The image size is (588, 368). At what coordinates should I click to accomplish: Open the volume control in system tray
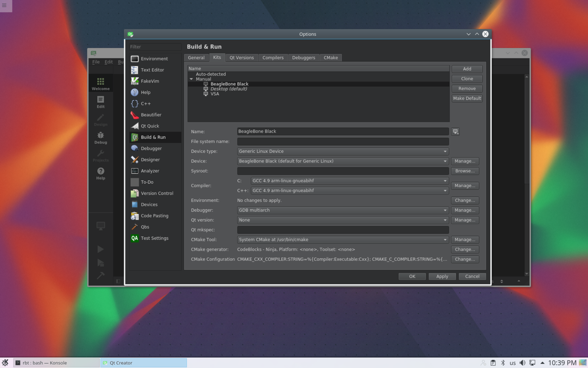pyautogui.click(x=522, y=363)
